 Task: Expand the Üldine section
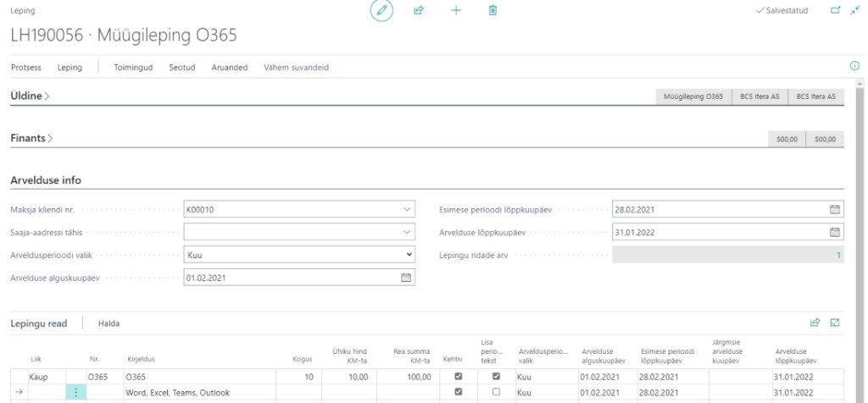click(x=30, y=97)
